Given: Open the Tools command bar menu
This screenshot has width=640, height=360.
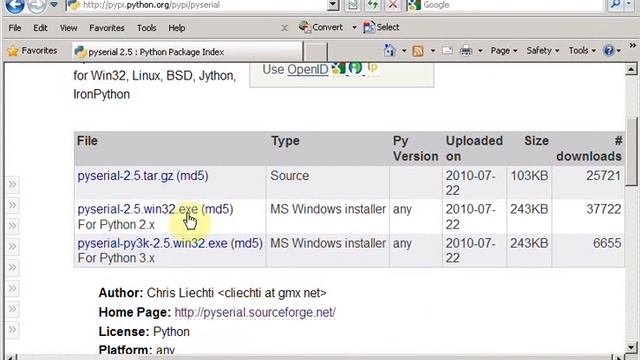Looking at the screenshot, I should (x=582, y=51).
